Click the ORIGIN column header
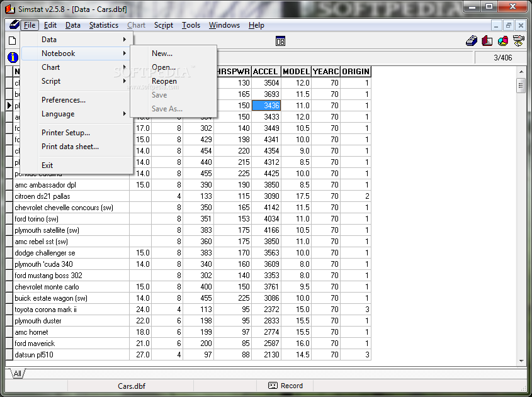 pyautogui.click(x=356, y=72)
